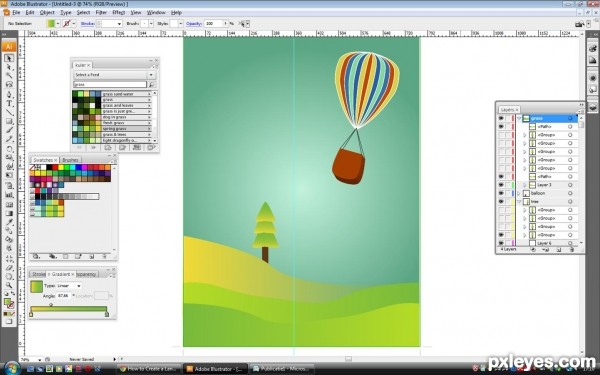
Task: Open the gradient Type (Linear) dropdown
Action: [69, 286]
